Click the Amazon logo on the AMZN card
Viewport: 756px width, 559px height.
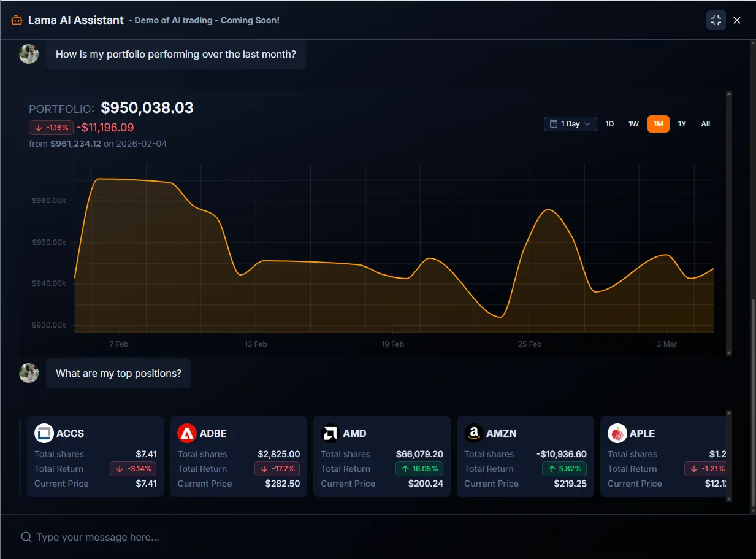[473, 433]
